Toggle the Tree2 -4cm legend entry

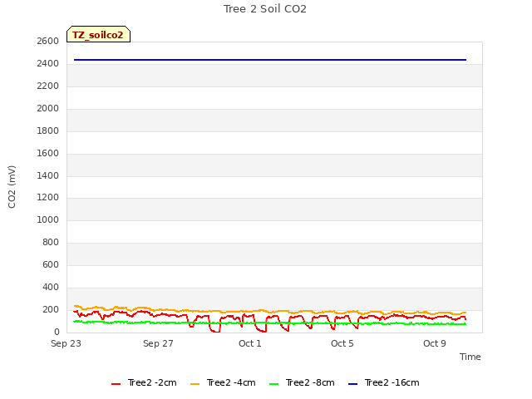click(223, 382)
